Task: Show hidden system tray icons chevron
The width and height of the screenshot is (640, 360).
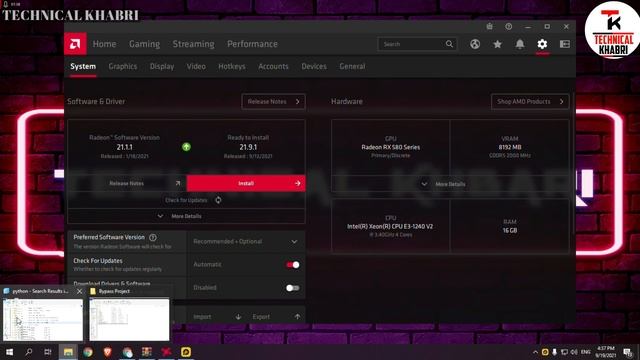Action: pyautogui.click(x=535, y=352)
